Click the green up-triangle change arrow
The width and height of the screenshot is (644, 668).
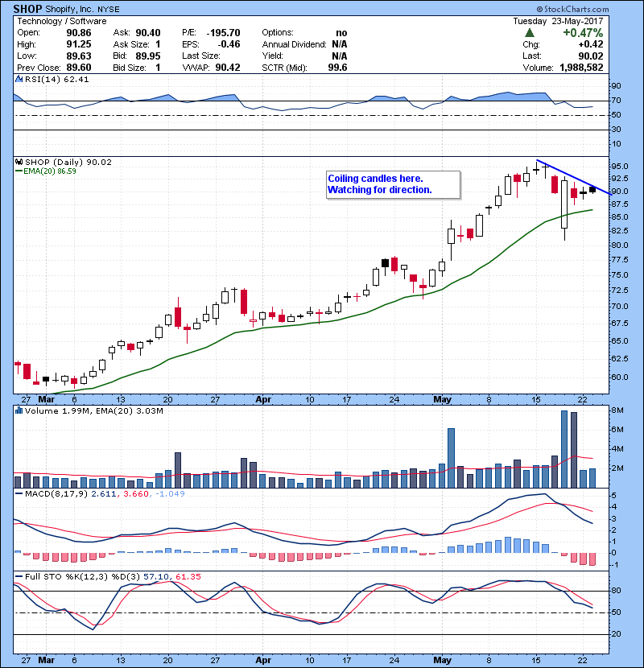point(530,33)
